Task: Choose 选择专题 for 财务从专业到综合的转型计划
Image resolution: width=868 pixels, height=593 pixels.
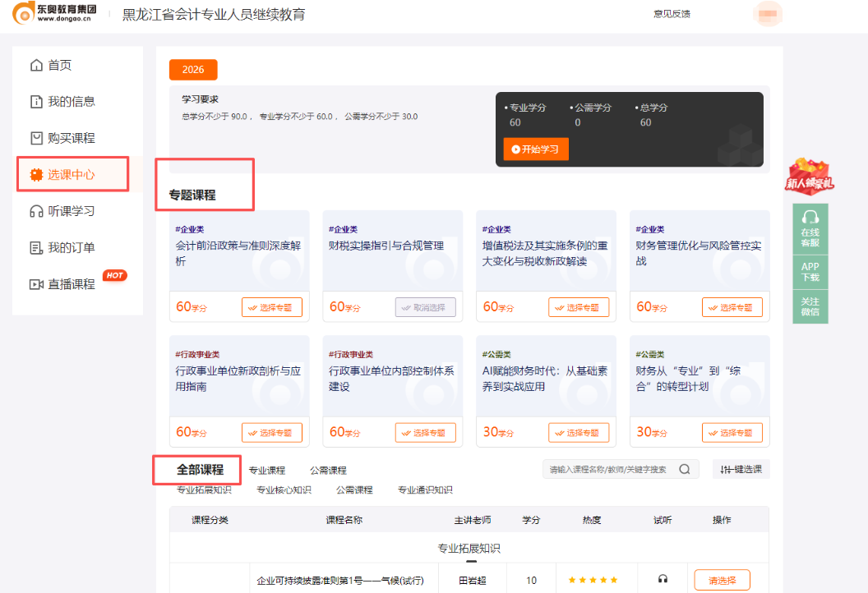Action: point(732,433)
